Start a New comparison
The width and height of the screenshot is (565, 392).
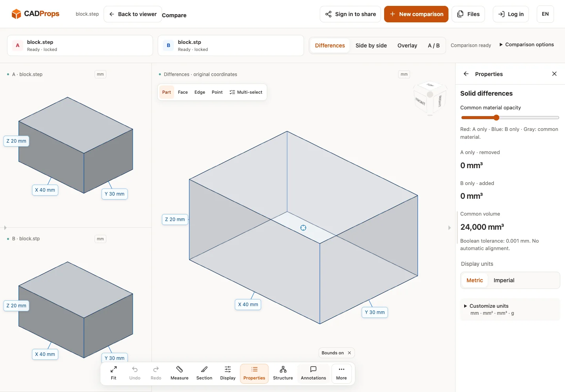(x=416, y=14)
